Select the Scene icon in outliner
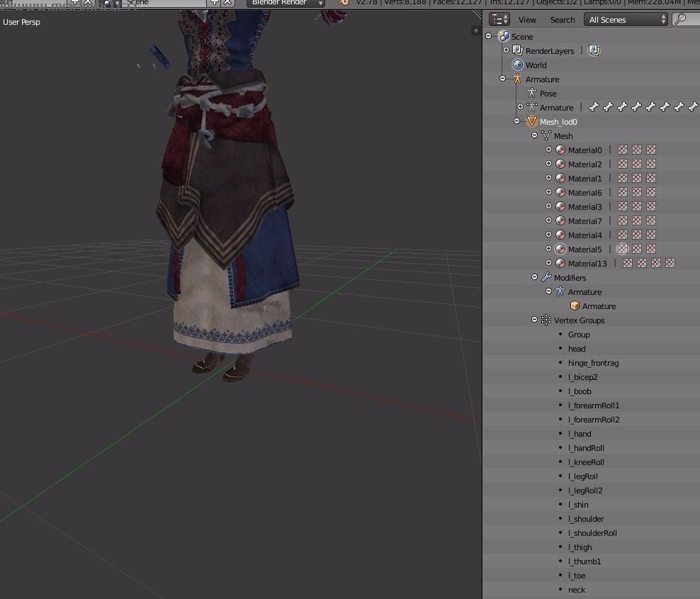700x599 pixels. coord(504,37)
